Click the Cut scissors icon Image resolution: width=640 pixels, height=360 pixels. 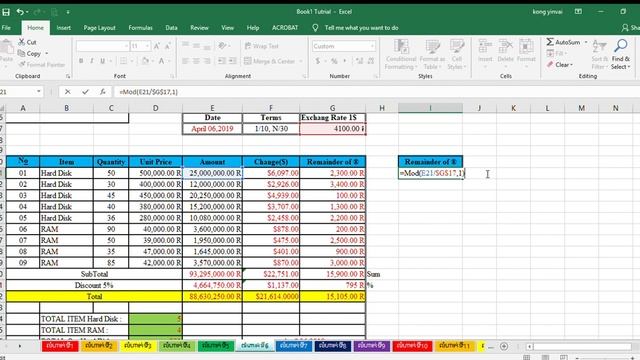point(22,42)
